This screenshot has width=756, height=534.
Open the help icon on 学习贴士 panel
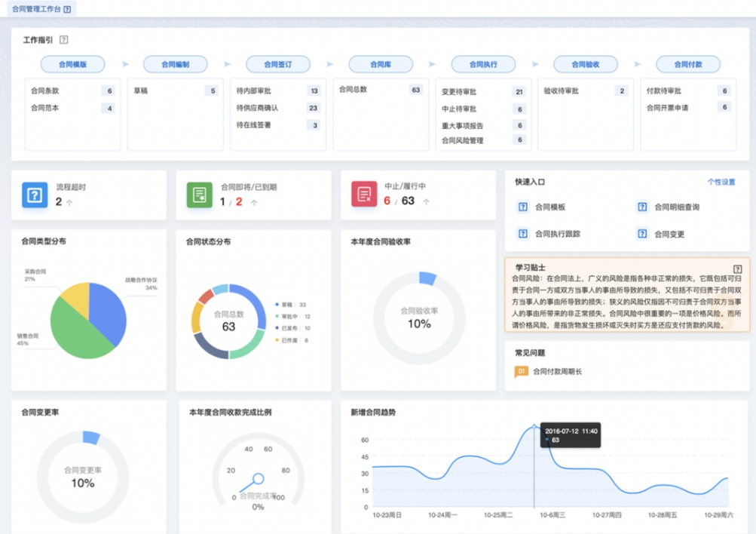tap(737, 269)
